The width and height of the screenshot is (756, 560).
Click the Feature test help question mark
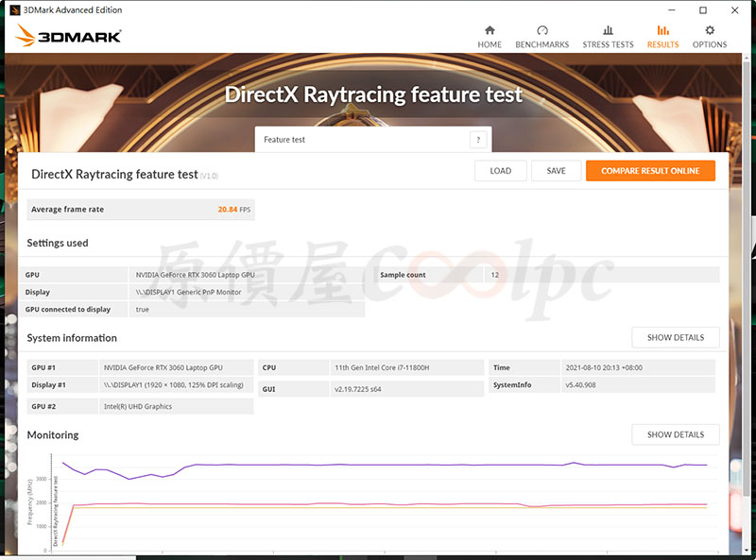pos(478,140)
